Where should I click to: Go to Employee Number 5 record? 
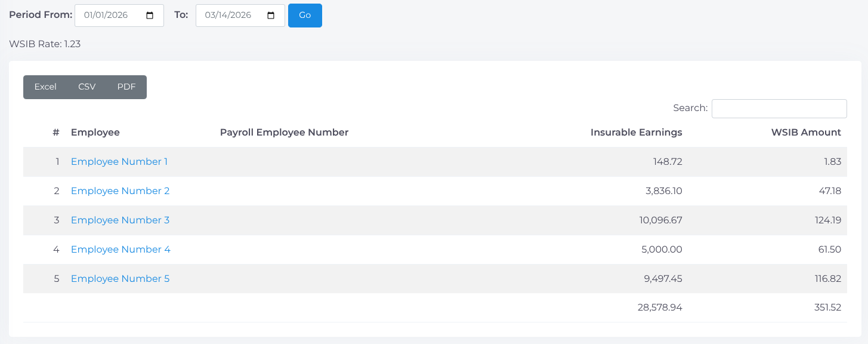coord(120,279)
